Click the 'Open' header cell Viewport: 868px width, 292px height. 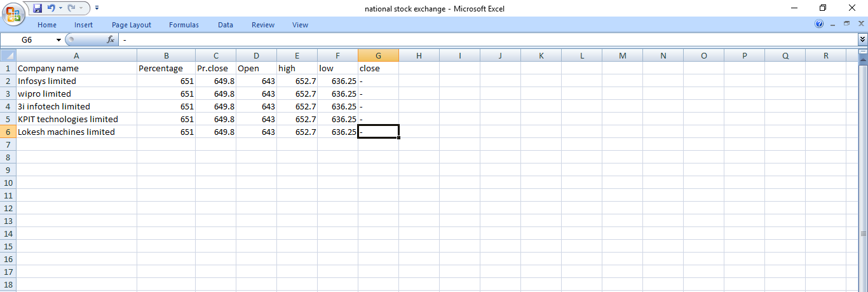coord(257,68)
